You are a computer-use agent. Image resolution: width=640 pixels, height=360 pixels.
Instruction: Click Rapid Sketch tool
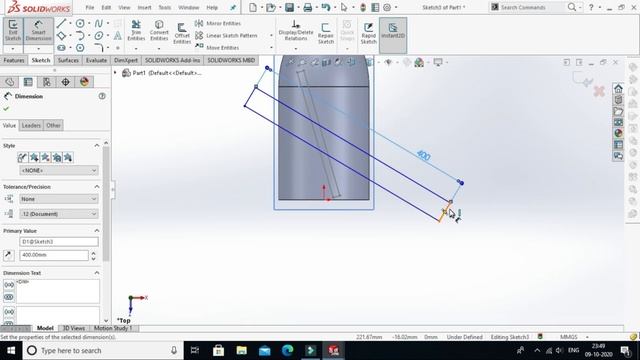(x=369, y=33)
